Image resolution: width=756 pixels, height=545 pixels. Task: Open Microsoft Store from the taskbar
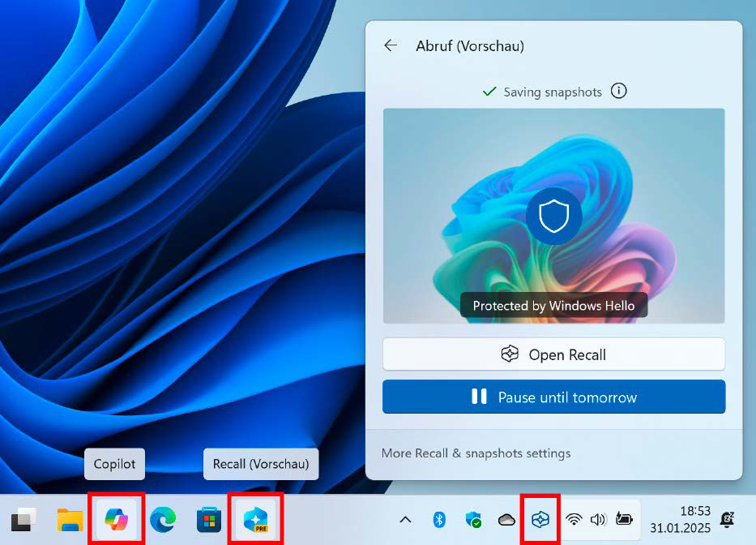(209, 519)
